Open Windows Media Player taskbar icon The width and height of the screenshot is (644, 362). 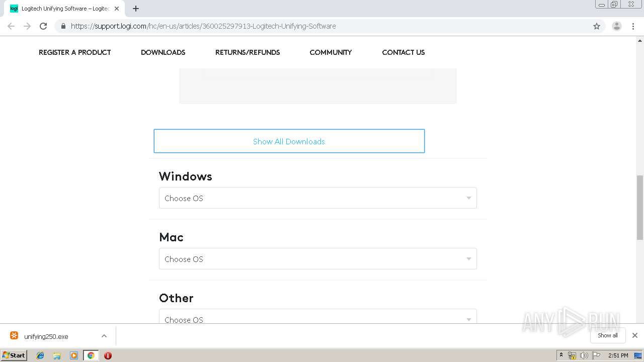coord(74,355)
